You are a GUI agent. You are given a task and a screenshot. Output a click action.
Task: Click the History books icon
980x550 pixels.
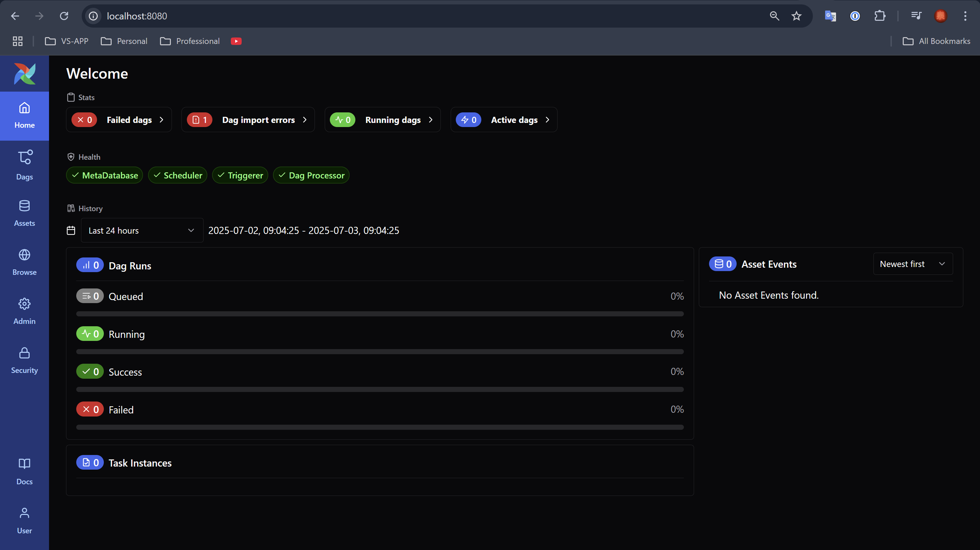coord(71,208)
